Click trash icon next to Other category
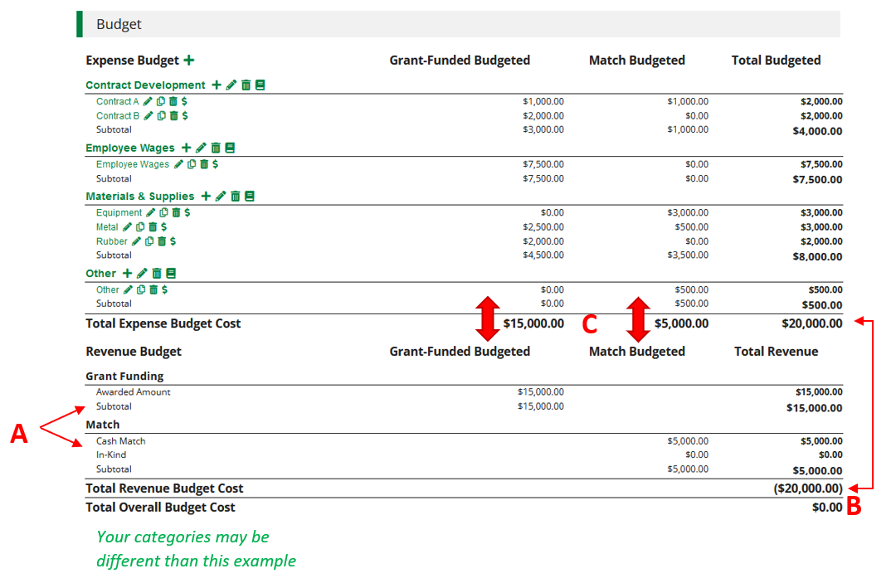Viewport: 886px width, 588px height. 156,274
